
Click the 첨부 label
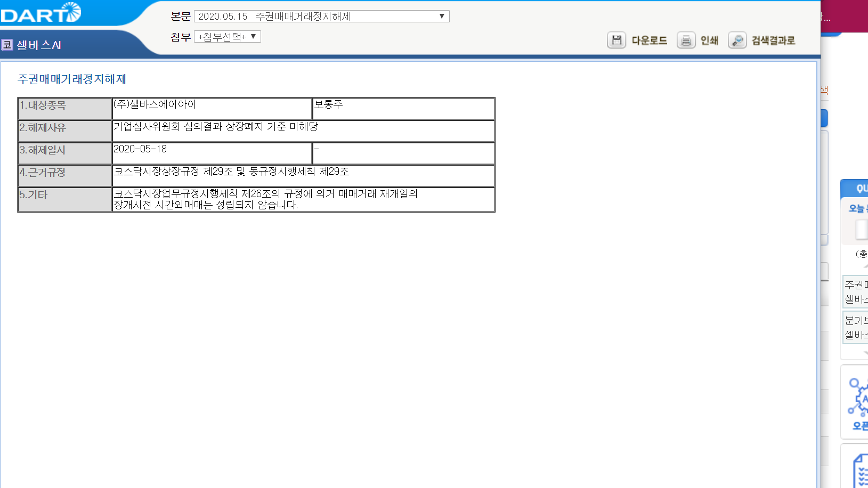pos(181,37)
